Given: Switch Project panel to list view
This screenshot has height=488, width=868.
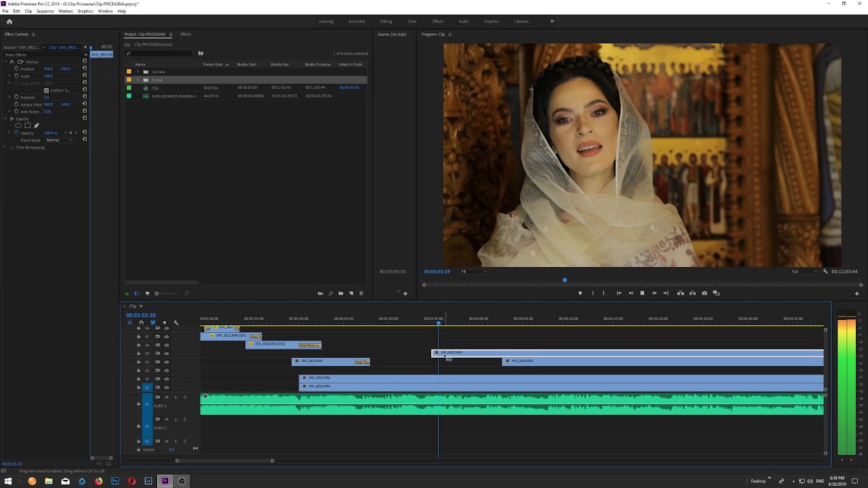Looking at the screenshot, I should click(x=137, y=293).
